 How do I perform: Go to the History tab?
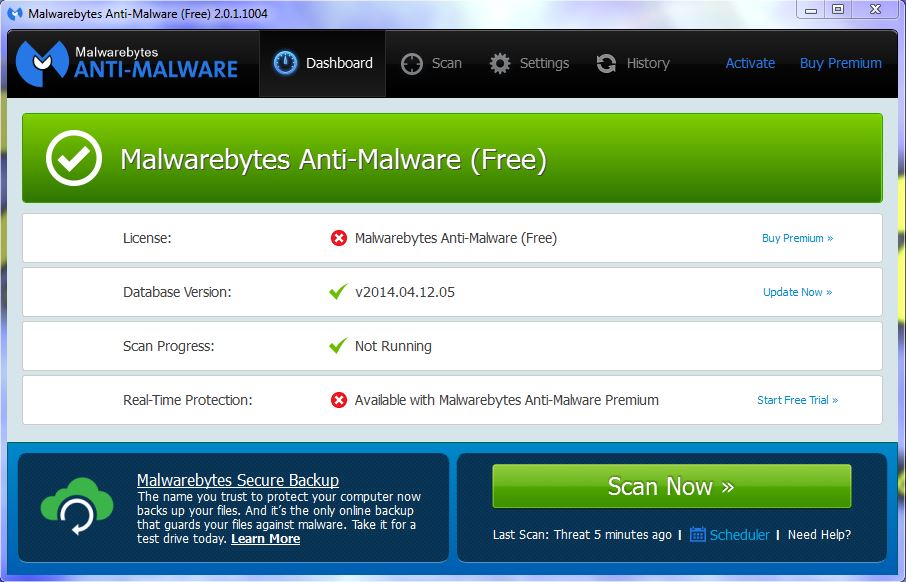[x=633, y=64]
